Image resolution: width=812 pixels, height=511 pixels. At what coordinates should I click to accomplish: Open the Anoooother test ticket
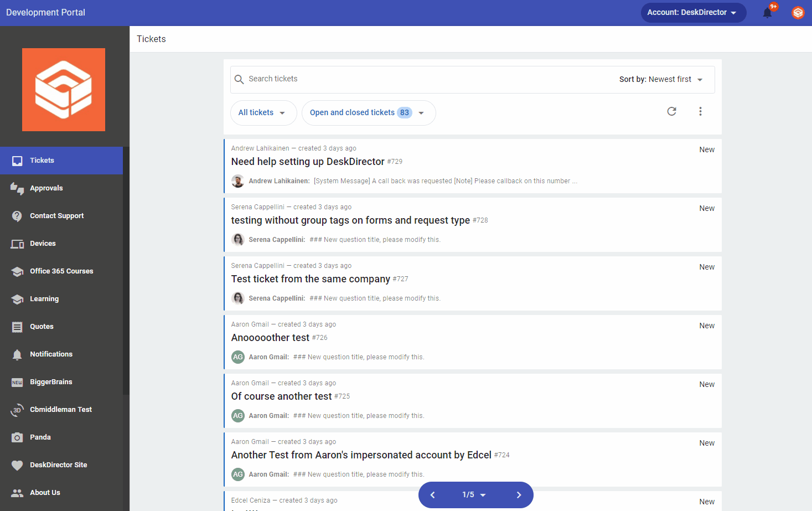270,338
